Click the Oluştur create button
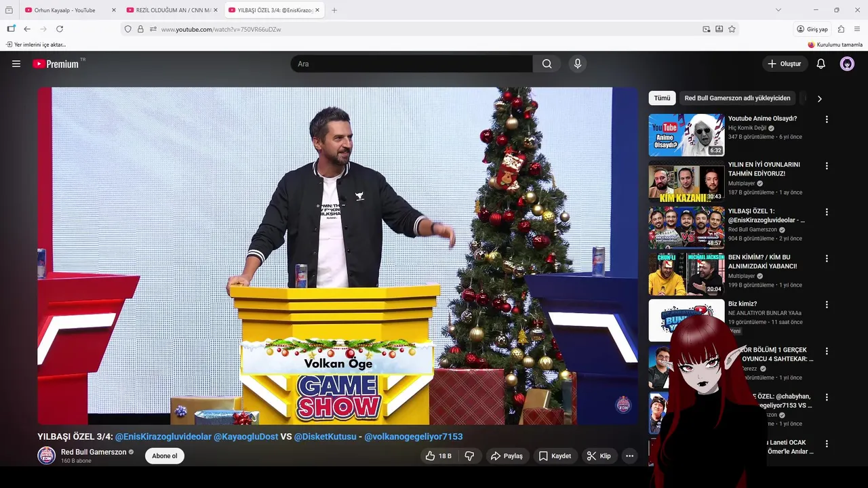 [784, 64]
